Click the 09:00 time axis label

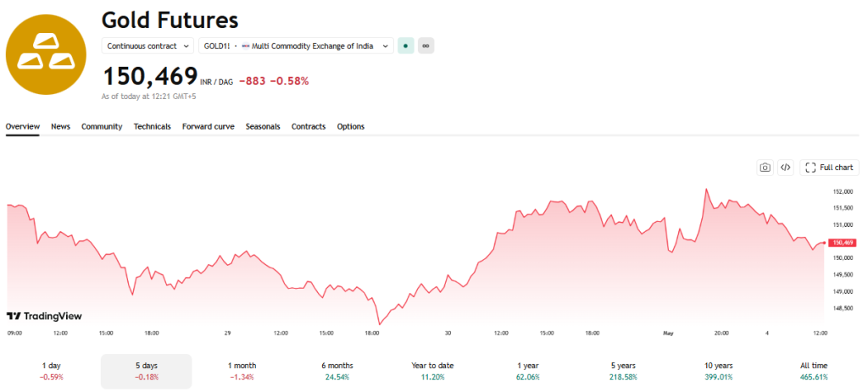15,333
